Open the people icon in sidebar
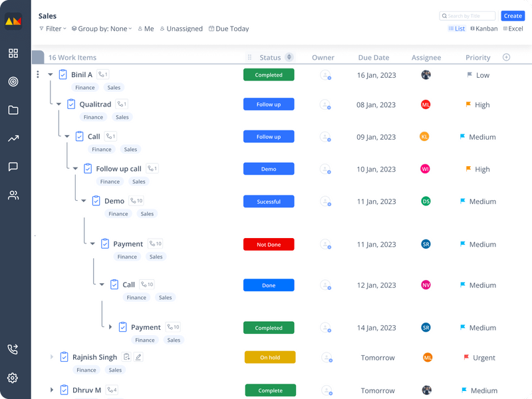Screen dimensions: 532x399 pyautogui.click(x=13, y=195)
